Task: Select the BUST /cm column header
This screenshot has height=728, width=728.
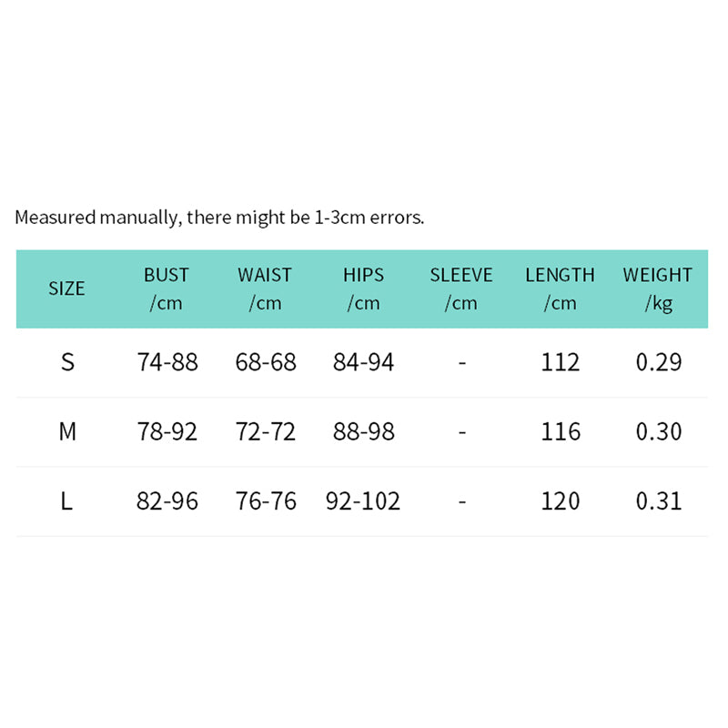Action: tap(167, 288)
